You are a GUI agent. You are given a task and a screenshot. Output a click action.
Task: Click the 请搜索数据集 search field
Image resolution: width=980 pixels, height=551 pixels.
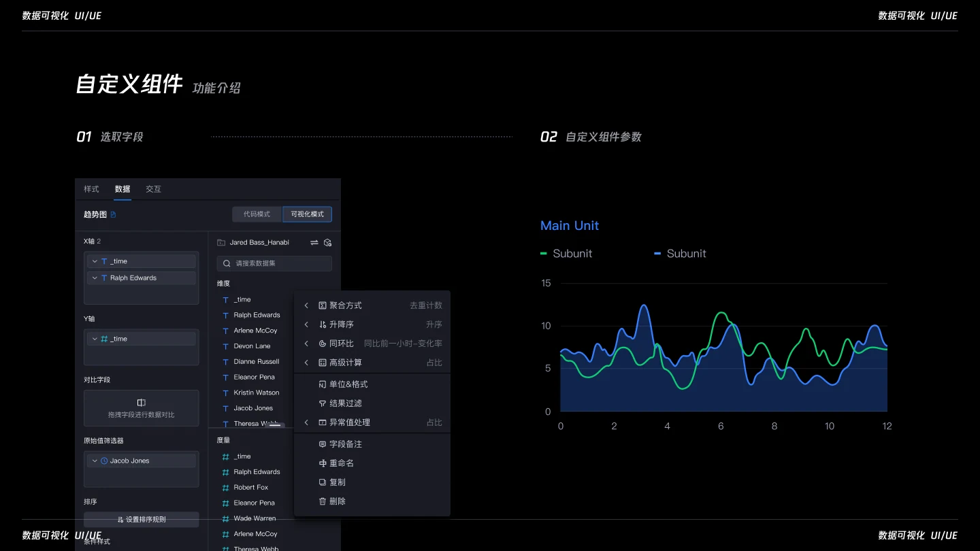click(274, 263)
